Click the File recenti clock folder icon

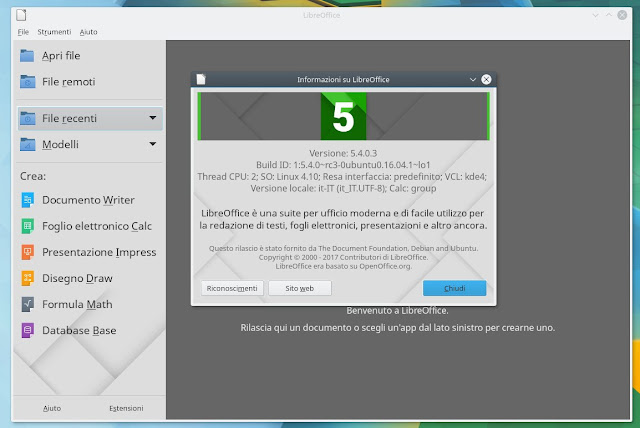[x=27, y=118]
